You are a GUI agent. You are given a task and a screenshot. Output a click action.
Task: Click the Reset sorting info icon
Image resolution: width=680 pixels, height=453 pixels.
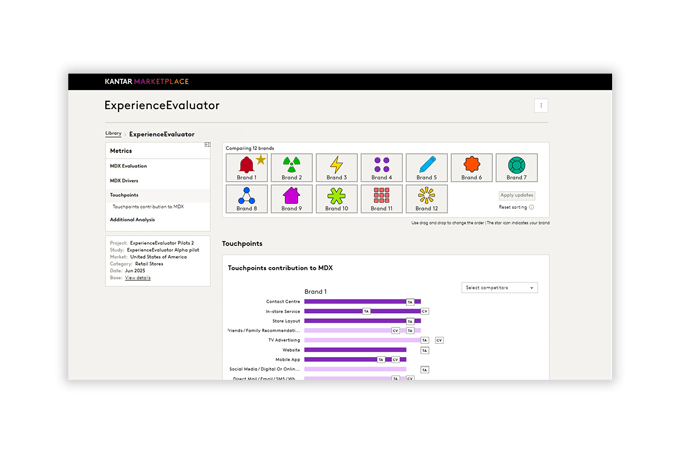point(531,207)
